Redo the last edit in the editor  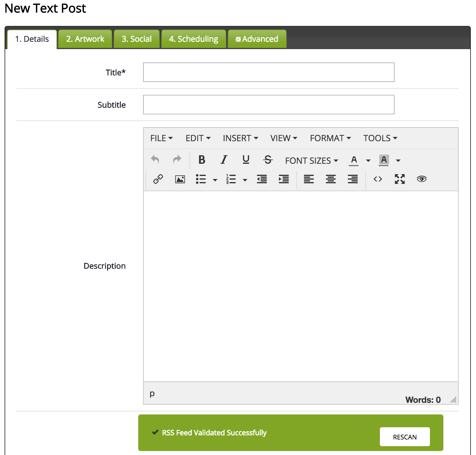[177, 159]
